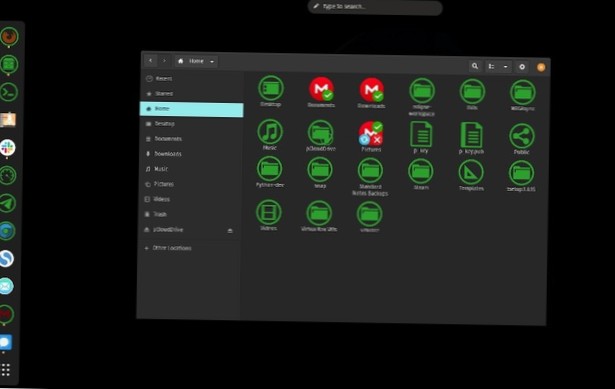Open the Pictures folder with MEGA sync badges

click(371, 134)
